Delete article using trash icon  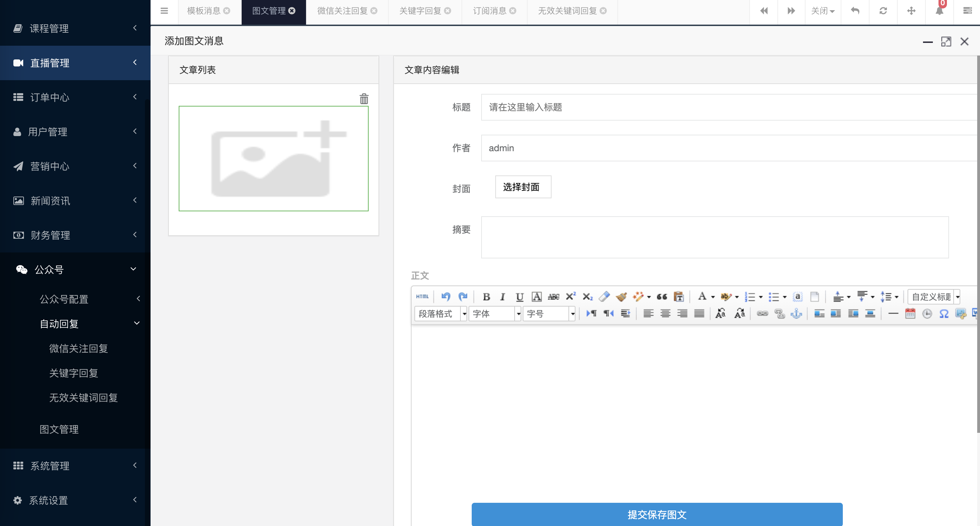coord(364,99)
